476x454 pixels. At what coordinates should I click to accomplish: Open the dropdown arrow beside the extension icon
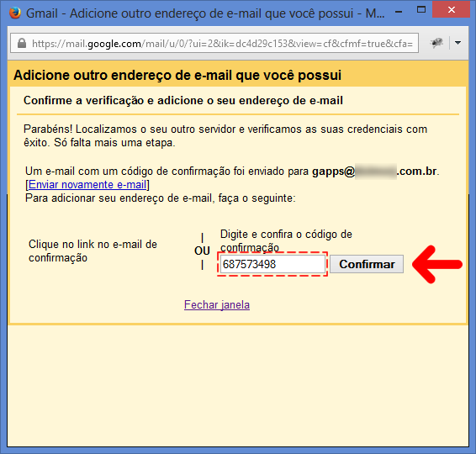pos(457,43)
